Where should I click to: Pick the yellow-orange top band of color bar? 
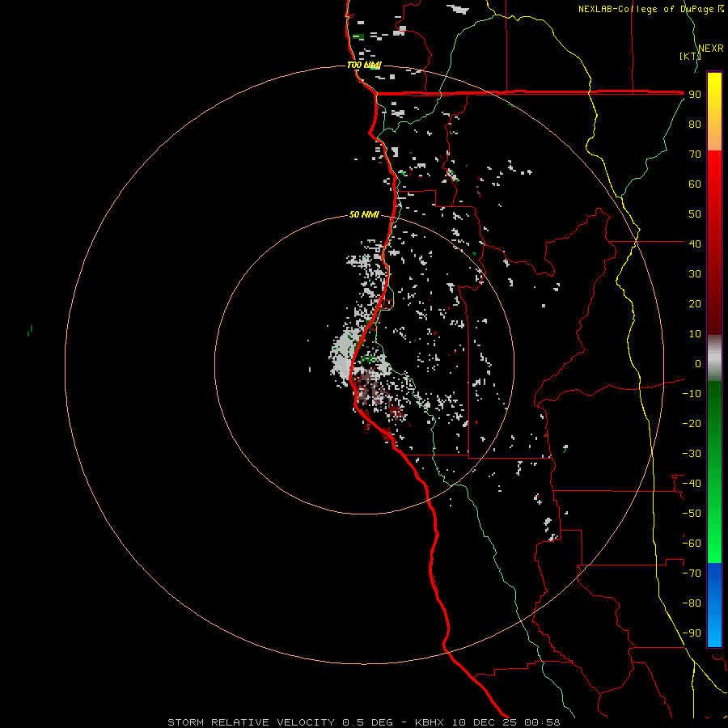(x=714, y=112)
